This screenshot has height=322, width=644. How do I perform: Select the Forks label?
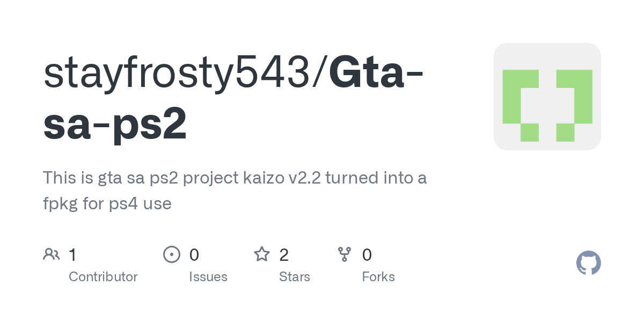(378, 277)
